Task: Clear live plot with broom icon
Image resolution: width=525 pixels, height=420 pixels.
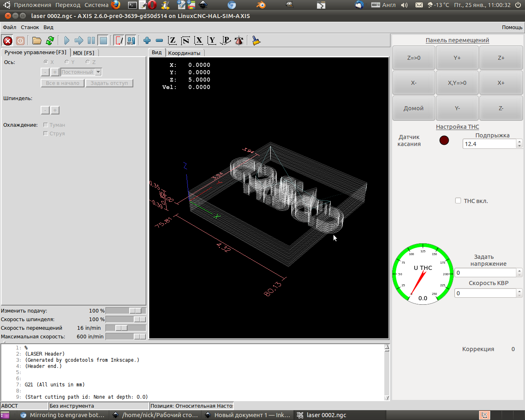Action: pyautogui.click(x=256, y=41)
